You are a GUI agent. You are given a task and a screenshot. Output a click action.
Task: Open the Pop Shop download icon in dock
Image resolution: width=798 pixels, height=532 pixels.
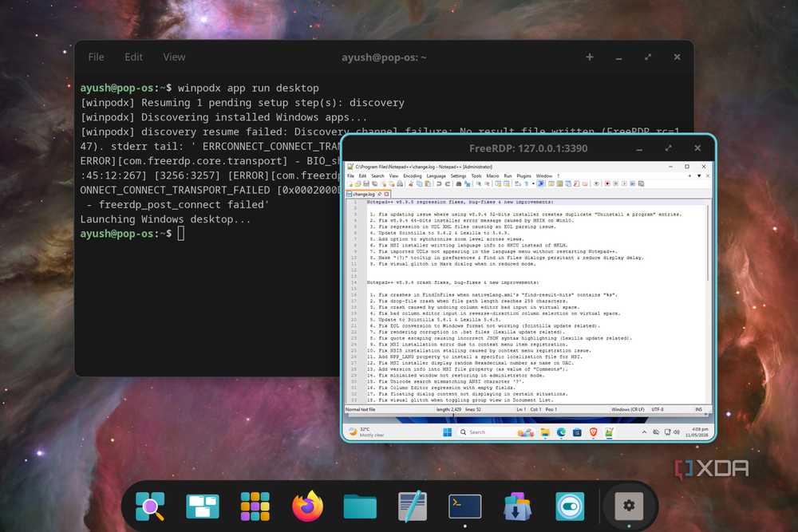tap(517, 506)
